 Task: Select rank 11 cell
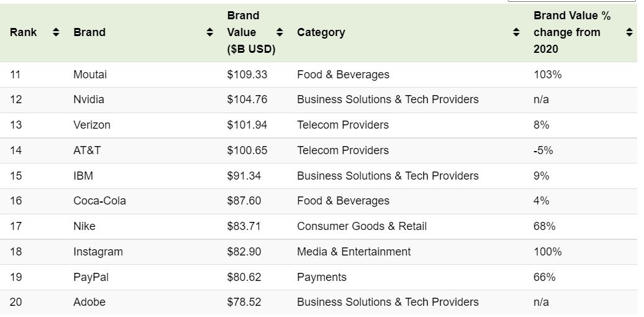click(16, 75)
